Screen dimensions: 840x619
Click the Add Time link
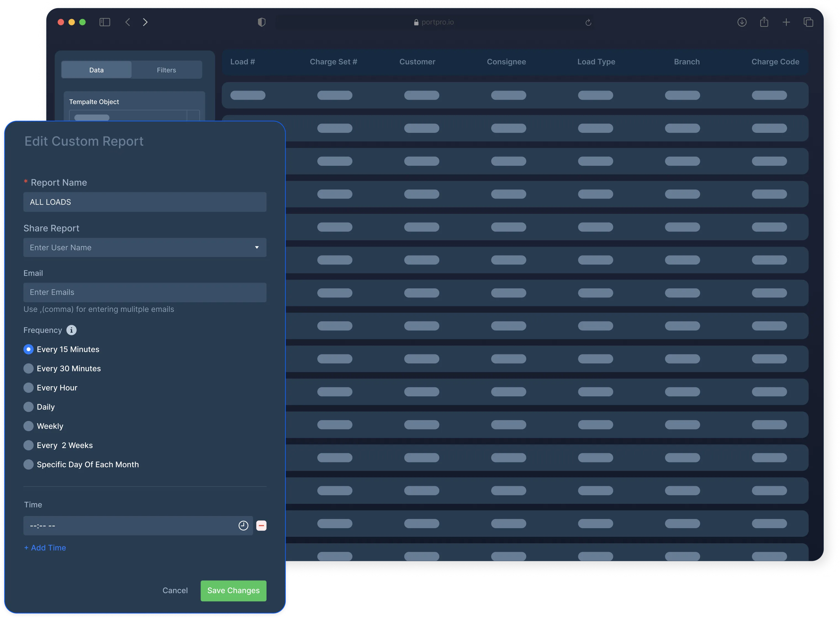pos(45,548)
